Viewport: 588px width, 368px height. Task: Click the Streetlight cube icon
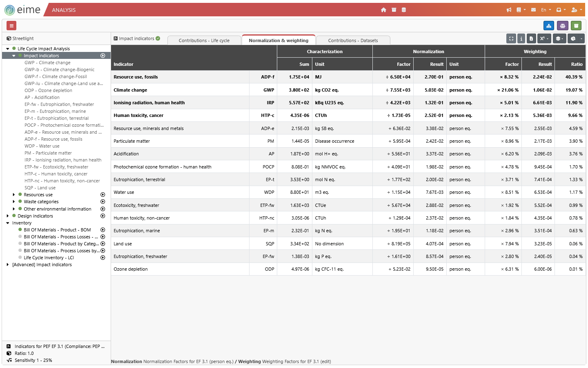point(9,38)
